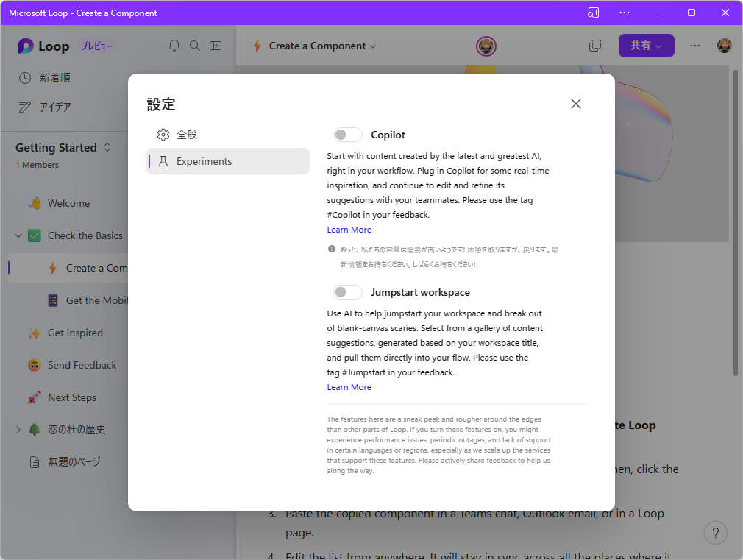
Task: Collapse the sidebar with the panel toggle icon
Action: point(215,45)
